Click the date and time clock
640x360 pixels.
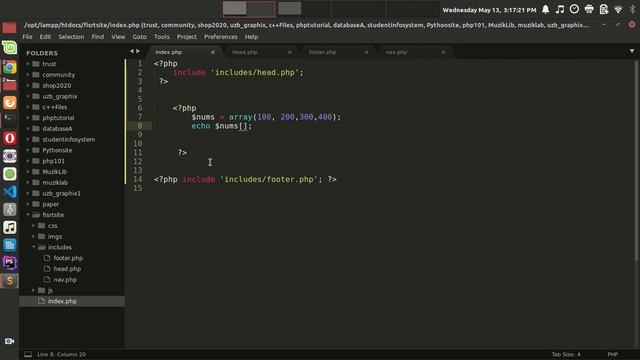tap(489, 10)
